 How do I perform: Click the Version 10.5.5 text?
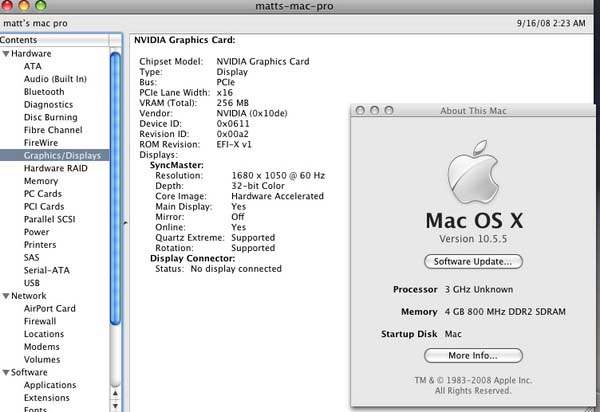(473, 240)
